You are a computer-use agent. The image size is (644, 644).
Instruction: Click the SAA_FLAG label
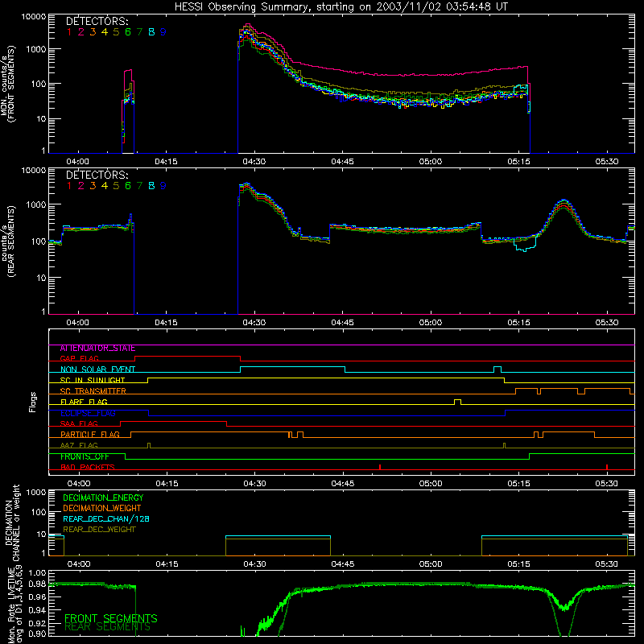(x=79, y=423)
